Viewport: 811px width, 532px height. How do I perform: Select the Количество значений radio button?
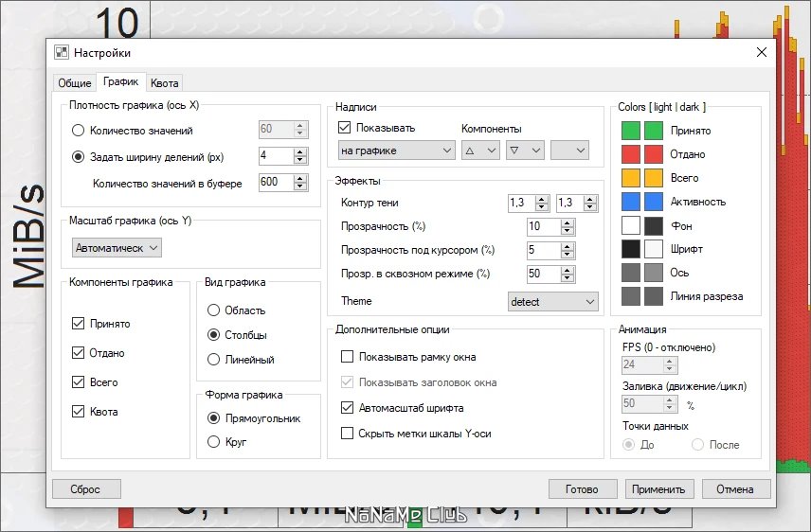78,131
